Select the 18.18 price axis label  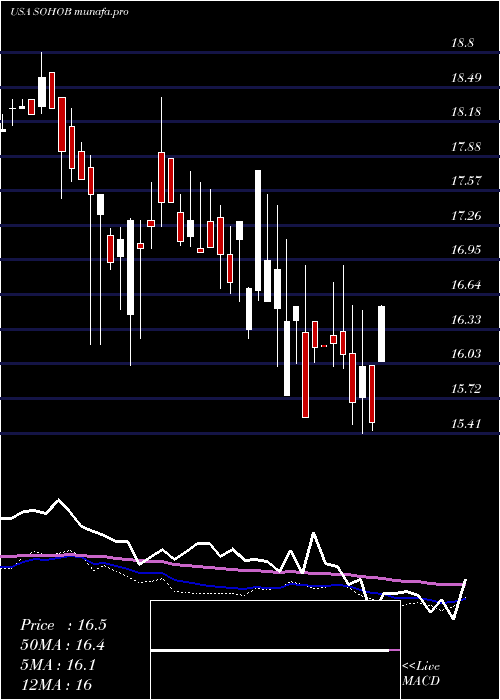tap(466, 112)
